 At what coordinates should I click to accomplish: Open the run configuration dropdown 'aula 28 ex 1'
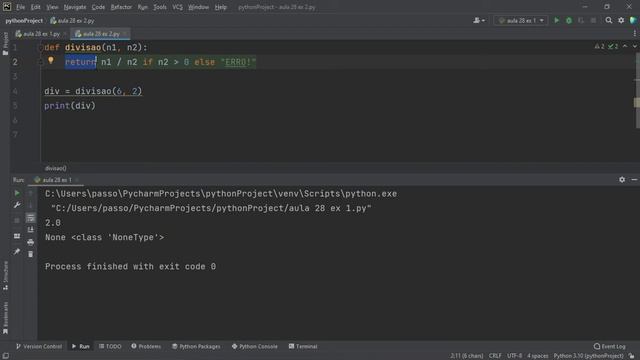[521, 20]
